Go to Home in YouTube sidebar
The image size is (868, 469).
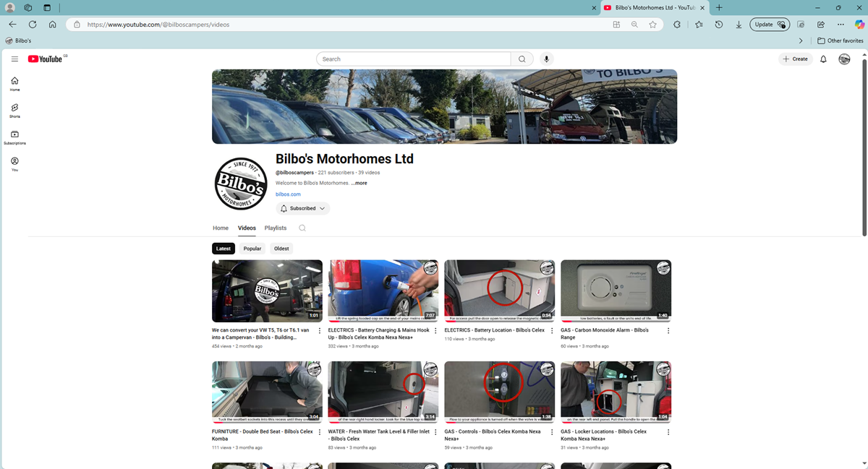tap(14, 84)
